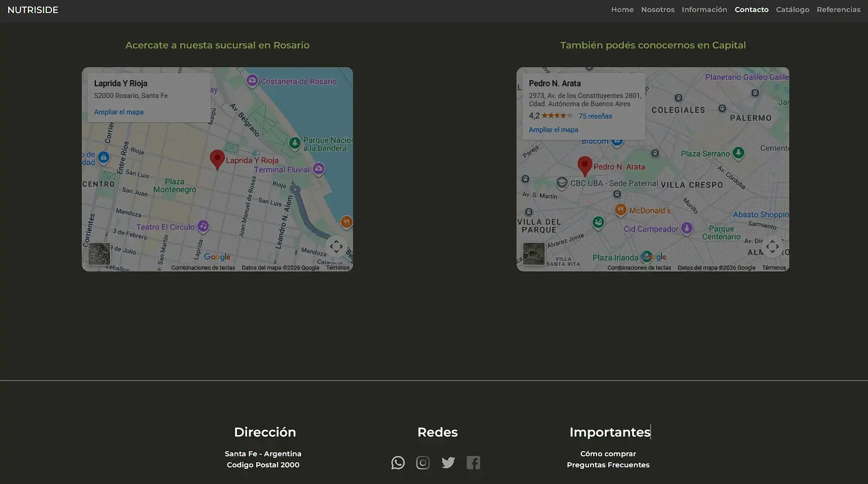Click the orange restaurant marker on Rosario map
868x484 pixels.
pos(346,222)
